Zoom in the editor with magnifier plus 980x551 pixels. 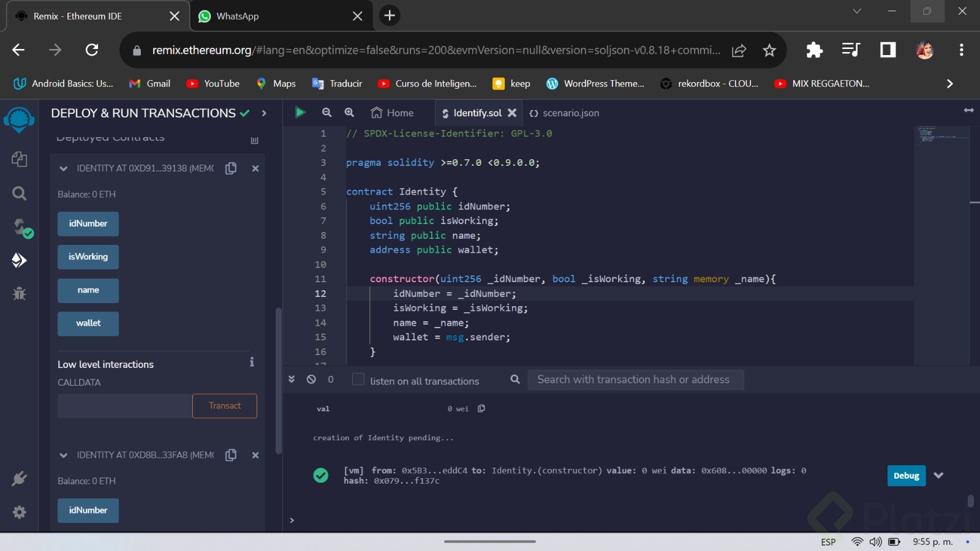click(x=349, y=113)
